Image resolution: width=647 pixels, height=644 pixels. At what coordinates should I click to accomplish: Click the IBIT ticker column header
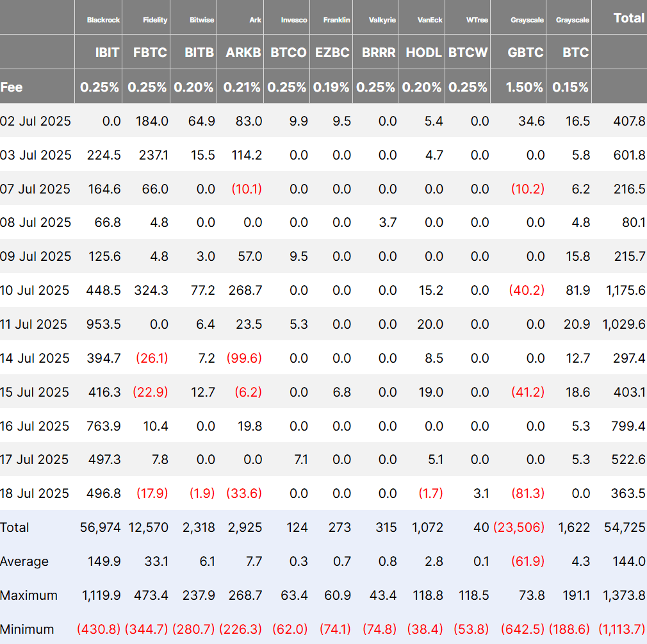[x=107, y=53]
